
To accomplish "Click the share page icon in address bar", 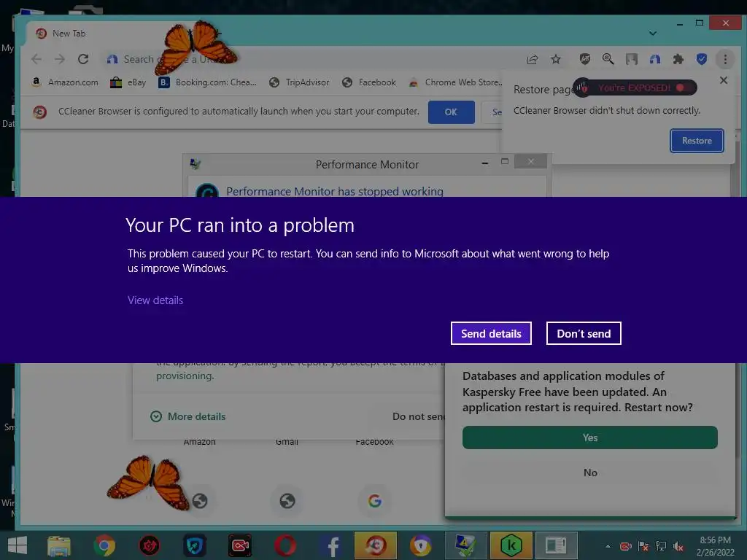I will click(533, 59).
